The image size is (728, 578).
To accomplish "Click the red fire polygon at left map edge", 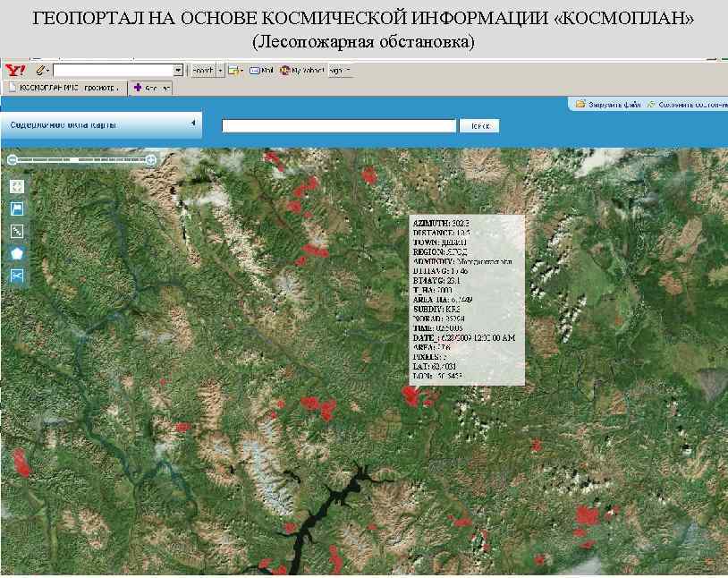I will click(21, 463).
